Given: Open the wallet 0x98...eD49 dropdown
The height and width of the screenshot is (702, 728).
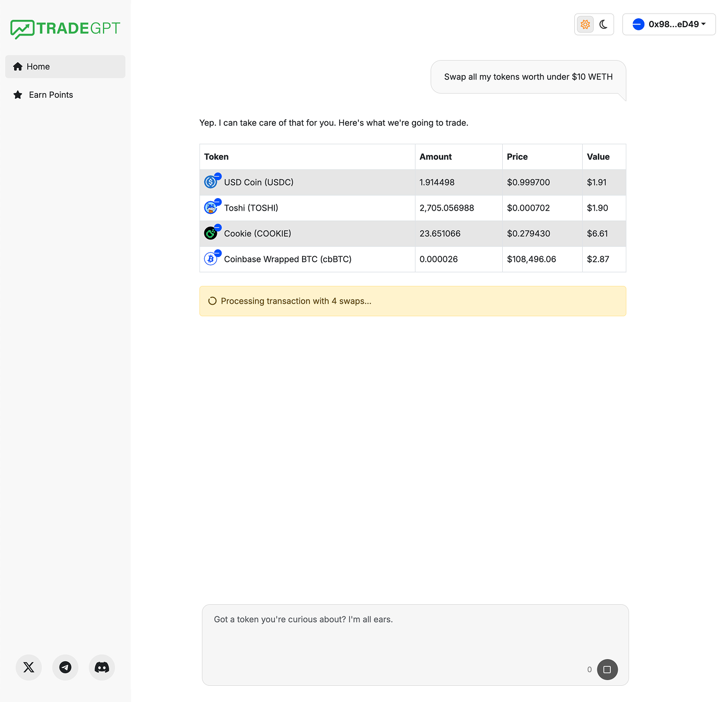Looking at the screenshot, I should (x=669, y=24).
